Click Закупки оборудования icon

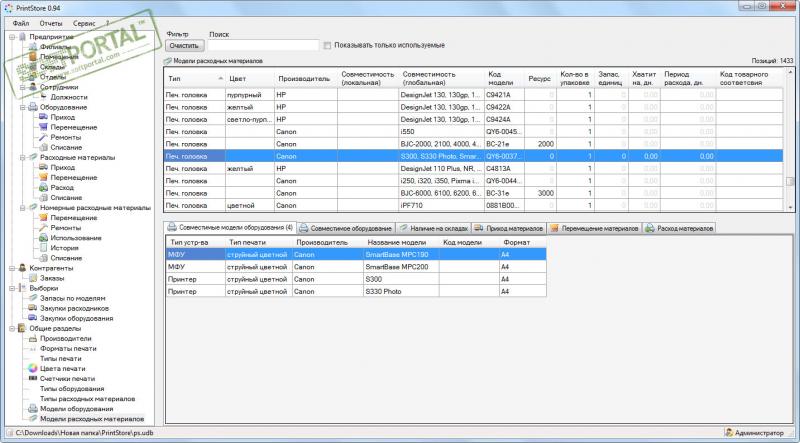33,318
